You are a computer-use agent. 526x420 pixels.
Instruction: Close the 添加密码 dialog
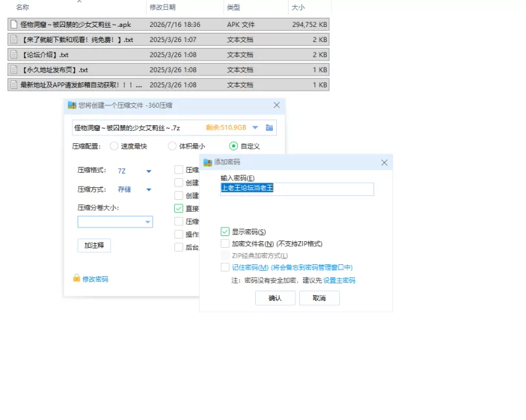pyautogui.click(x=384, y=163)
